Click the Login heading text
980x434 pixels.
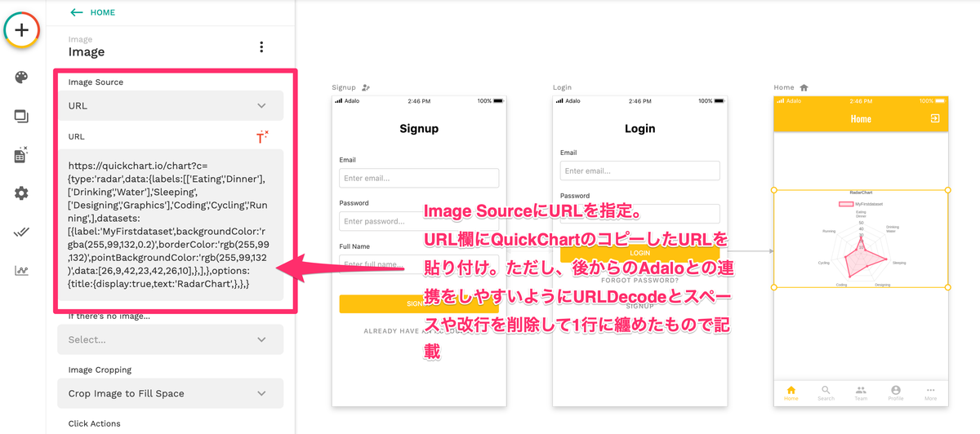point(639,129)
